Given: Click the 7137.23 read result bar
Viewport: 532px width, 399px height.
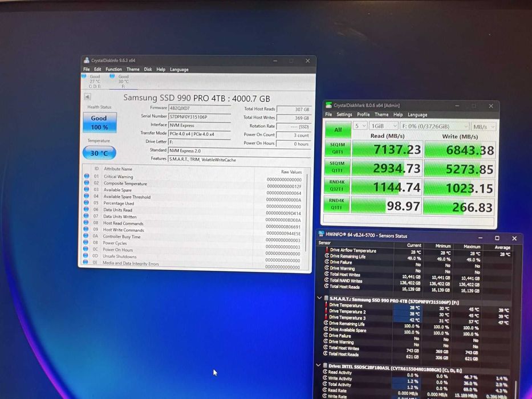Looking at the screenshot, I should point(388,149).
